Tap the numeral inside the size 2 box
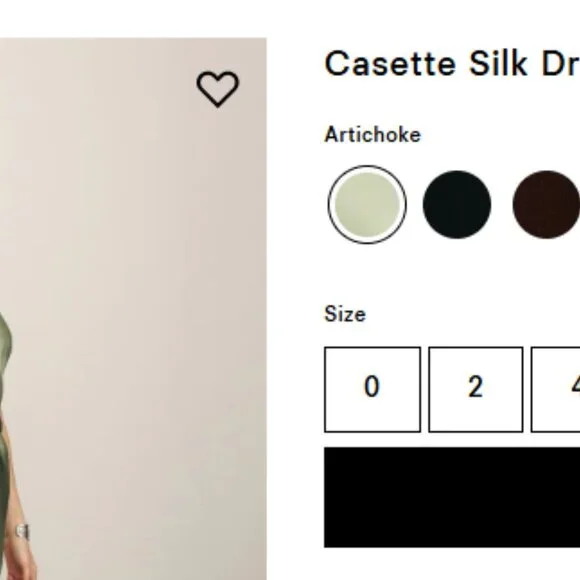 point(476,387)
